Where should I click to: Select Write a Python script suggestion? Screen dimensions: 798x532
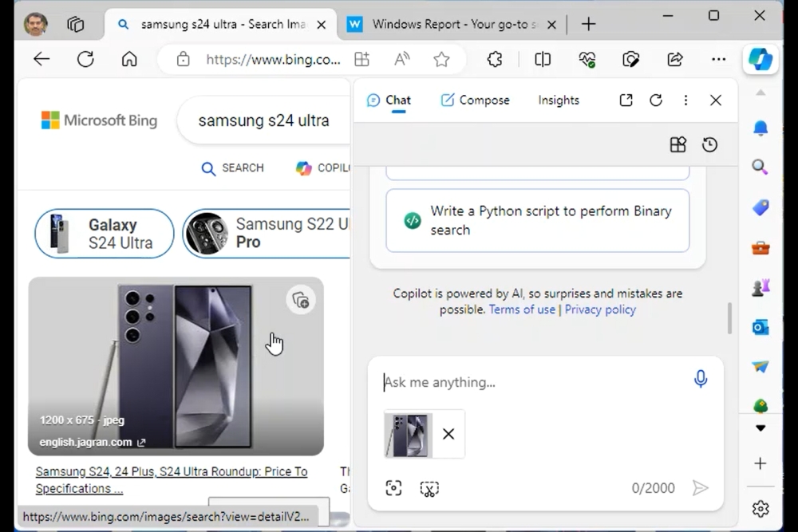(537, 221)
